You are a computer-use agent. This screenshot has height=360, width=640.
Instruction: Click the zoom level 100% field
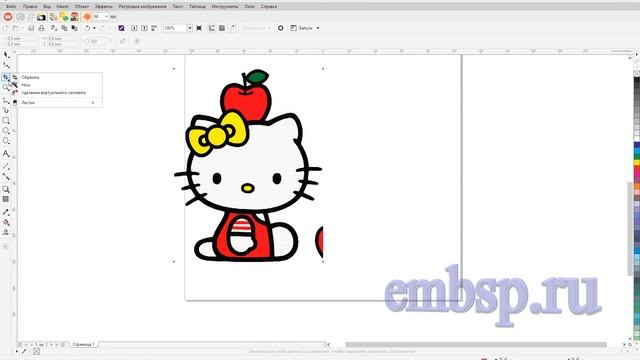(175, 28)
